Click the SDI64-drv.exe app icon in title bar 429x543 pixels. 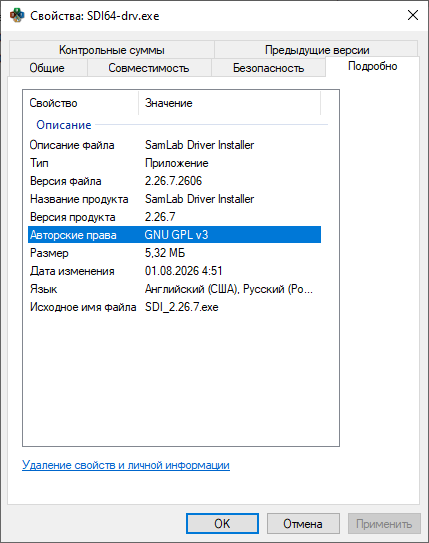17,16
